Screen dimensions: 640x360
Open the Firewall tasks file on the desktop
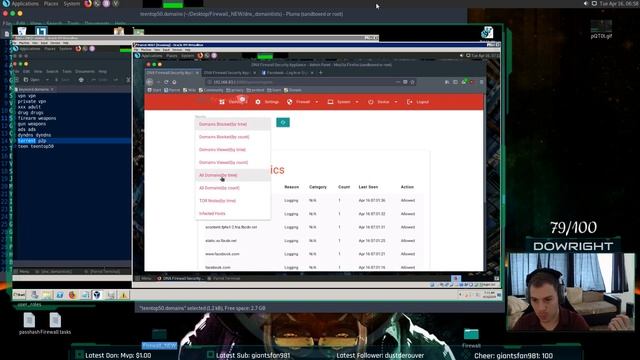point(55,324)
